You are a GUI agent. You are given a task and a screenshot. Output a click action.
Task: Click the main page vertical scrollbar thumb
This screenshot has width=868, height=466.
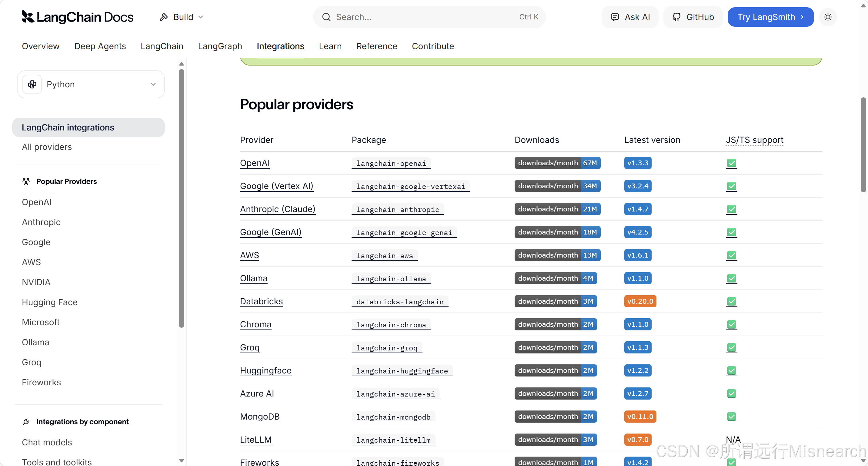point(863,145)
